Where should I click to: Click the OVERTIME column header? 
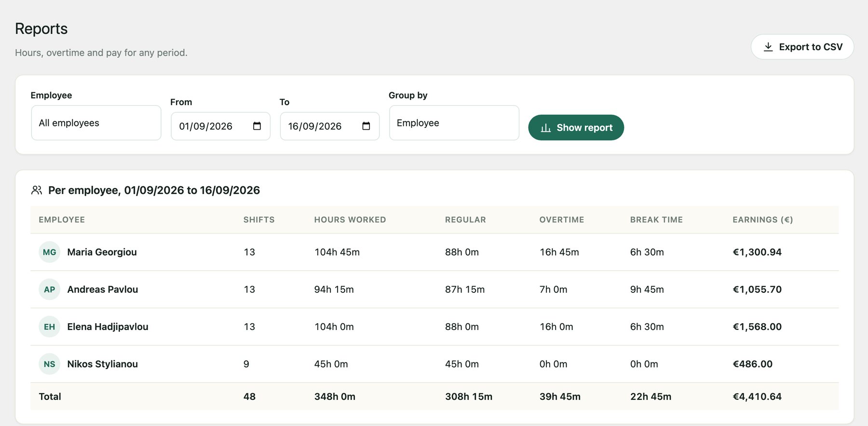point(562,220)
